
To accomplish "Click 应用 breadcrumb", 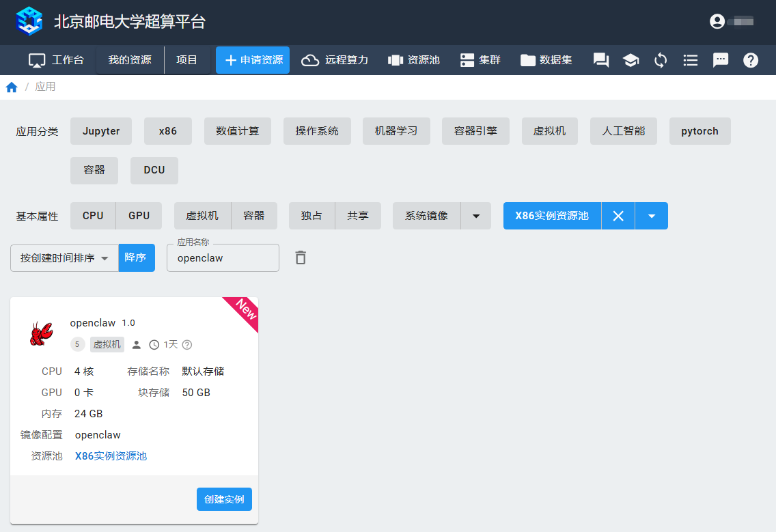I will click(45, 87).
